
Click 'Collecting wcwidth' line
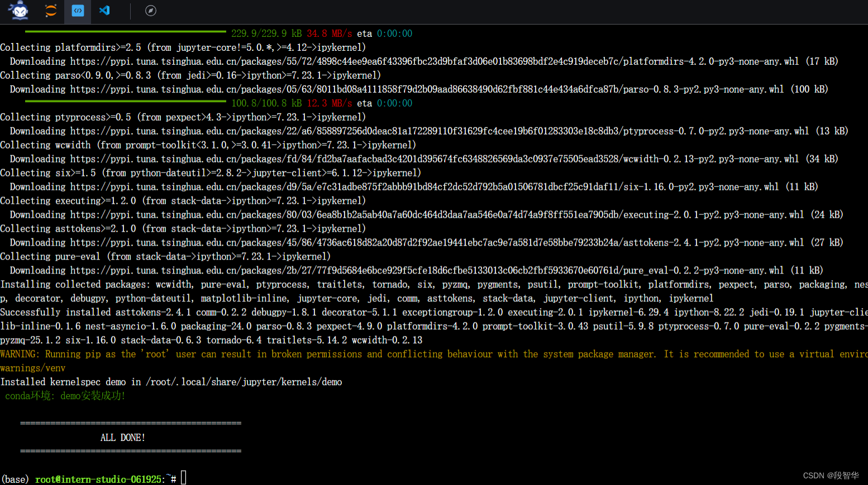[208, 145]
